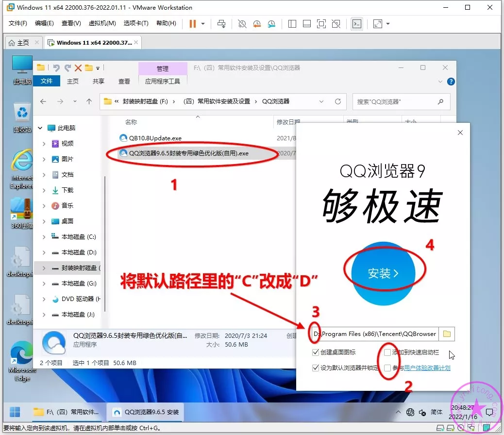504x435 pixels.
Task: Enable add to quick launch bar checkbox
Action: 387,352
